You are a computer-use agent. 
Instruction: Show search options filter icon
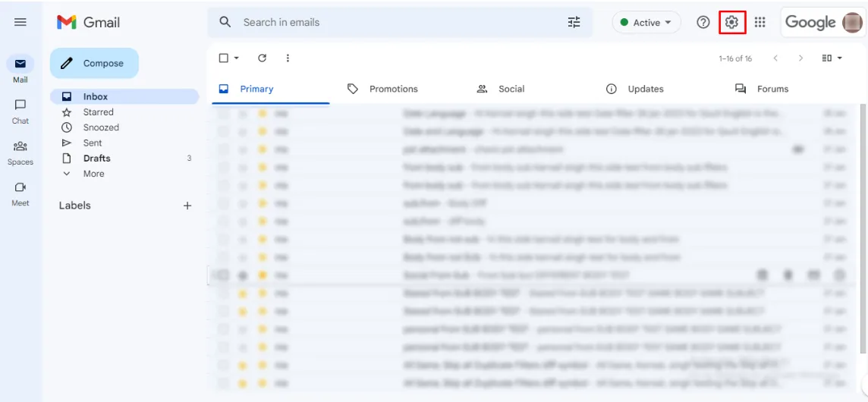click(x=574, y=23)
